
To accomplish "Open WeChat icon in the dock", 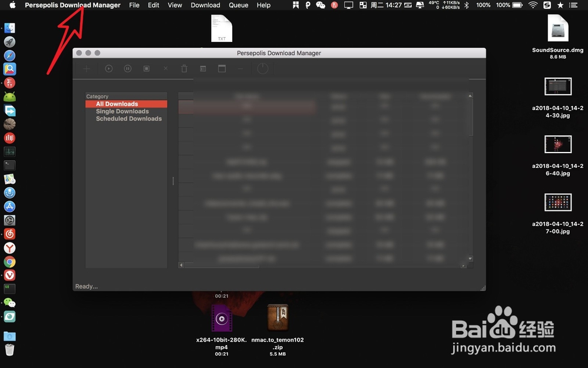I will (9, 303).
